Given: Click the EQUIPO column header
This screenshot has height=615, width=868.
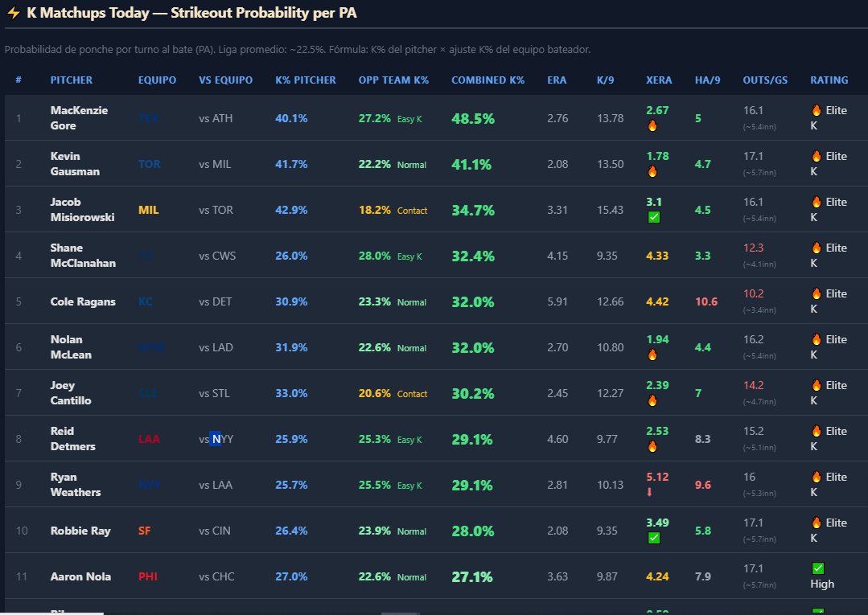Looking at the screenshot, I should tap(157, 80).
